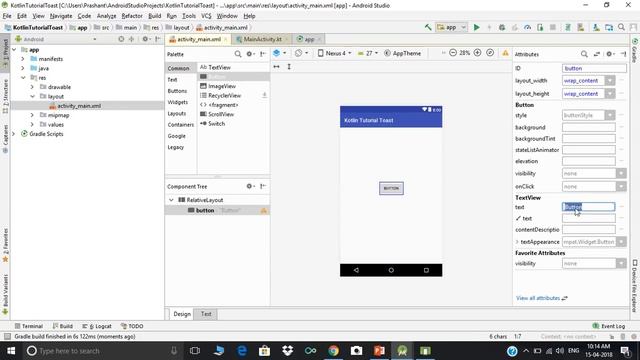Switch to MainActivity.kt tab
640x360 pixels.
tap(262, 39)
